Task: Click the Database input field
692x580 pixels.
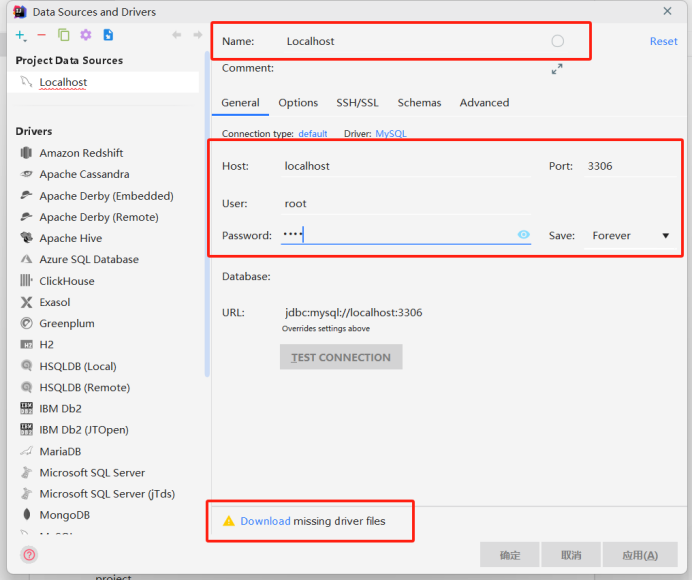Action: (406, 276)
